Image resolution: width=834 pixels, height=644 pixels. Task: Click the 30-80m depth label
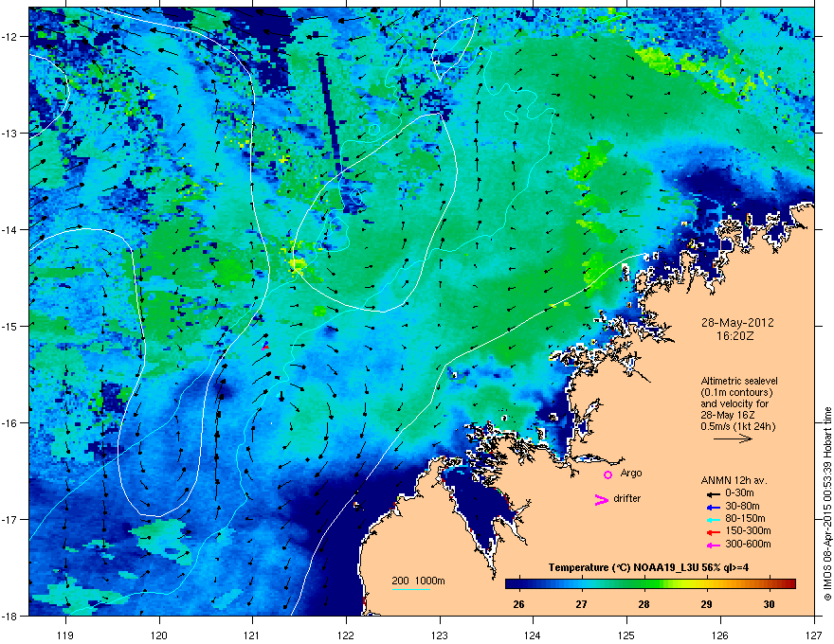click(x=742, y=507)
